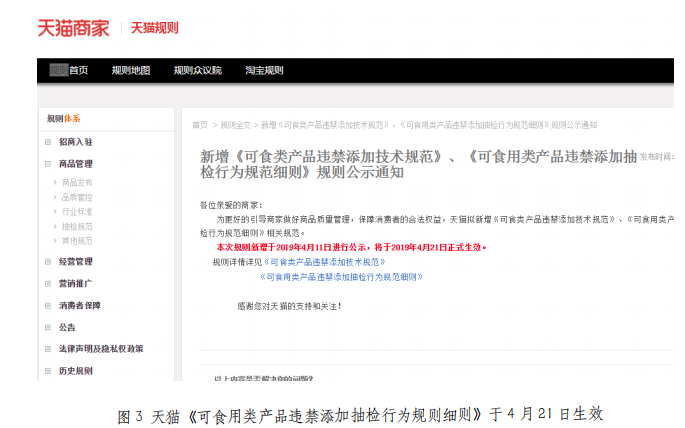Expand the 消费者保障 tree node
This screenshot has height=428, width=685.
click(48, 305)
